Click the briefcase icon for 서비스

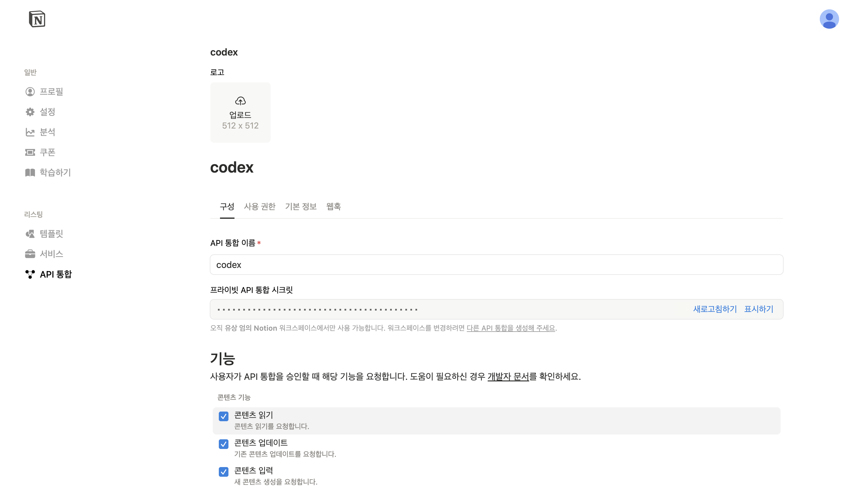pos(30,254)
